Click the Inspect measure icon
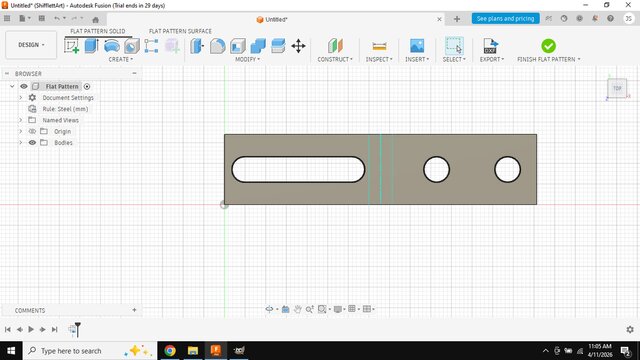This screenshot has width=640, height=360. (379, 46)
